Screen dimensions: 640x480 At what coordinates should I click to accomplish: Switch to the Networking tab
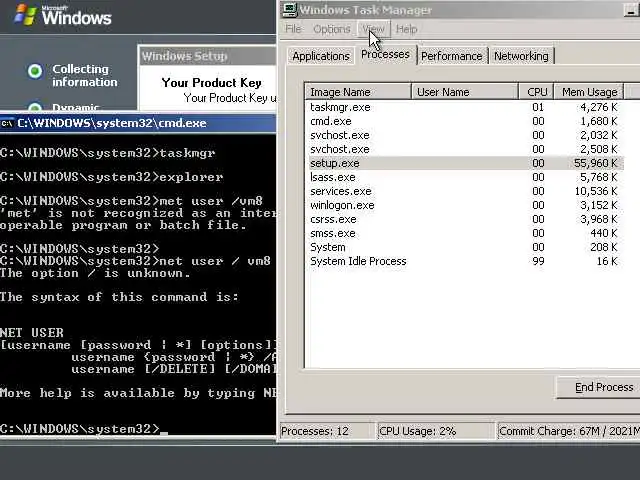521,56
